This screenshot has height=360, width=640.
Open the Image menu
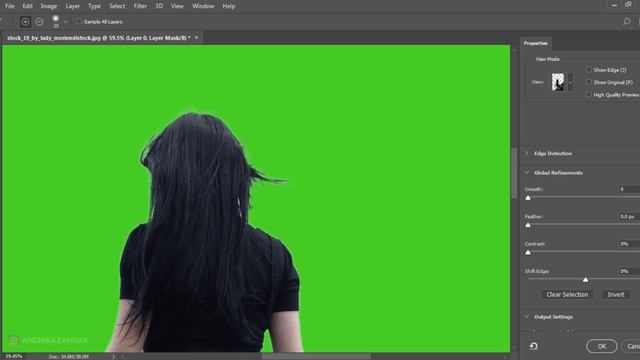pos(49,6)
